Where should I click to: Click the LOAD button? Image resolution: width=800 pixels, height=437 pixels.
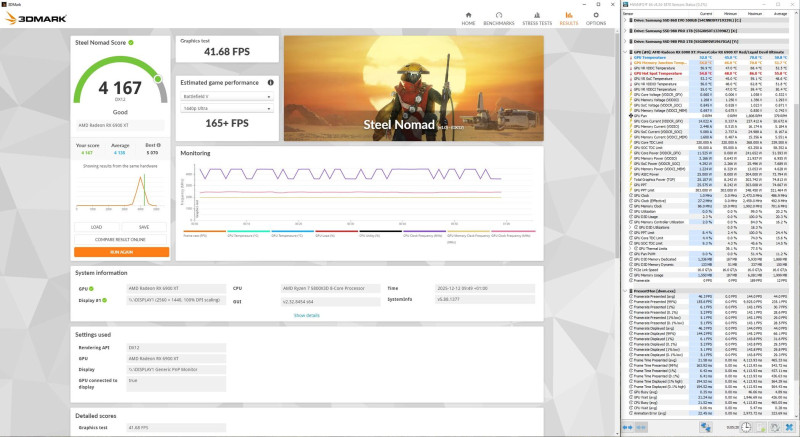[x=96, y=227]
